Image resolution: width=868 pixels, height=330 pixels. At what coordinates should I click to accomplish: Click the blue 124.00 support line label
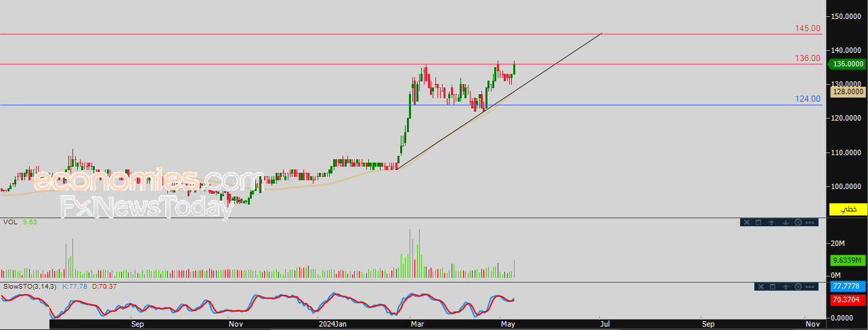pyautogui.click(x=808, y=99)
